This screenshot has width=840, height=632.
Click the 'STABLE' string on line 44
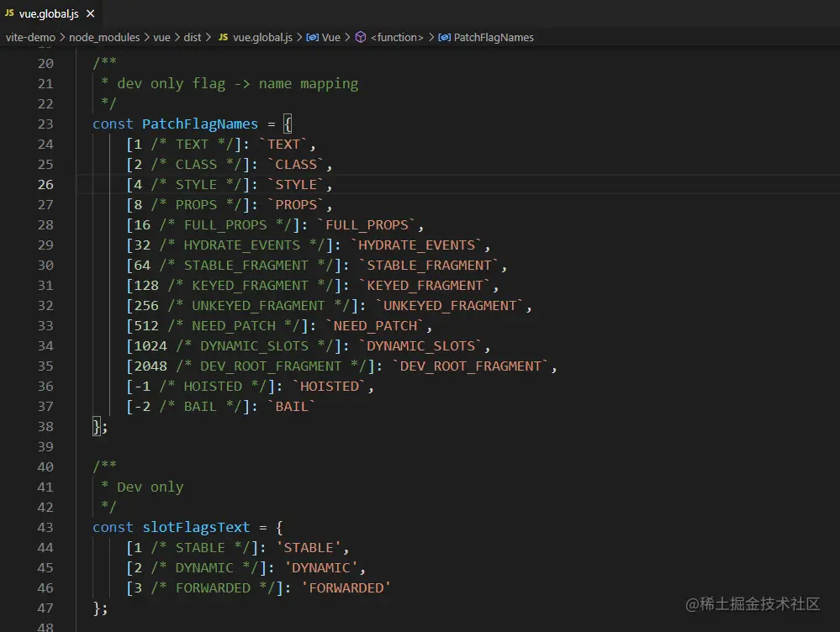308,548
